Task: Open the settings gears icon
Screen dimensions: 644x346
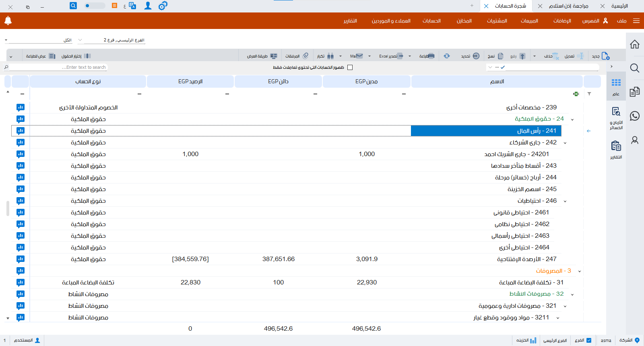Action: [x=163, y=6]
